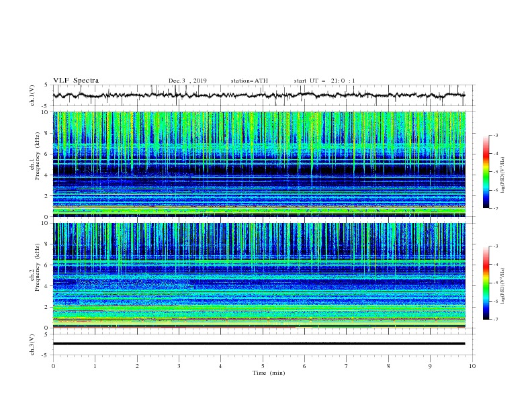Screen dimensions: 532x411
Task: Click the ch.3 flat black voltage trace
Action: pyautogui.click(x=259, y=344)
